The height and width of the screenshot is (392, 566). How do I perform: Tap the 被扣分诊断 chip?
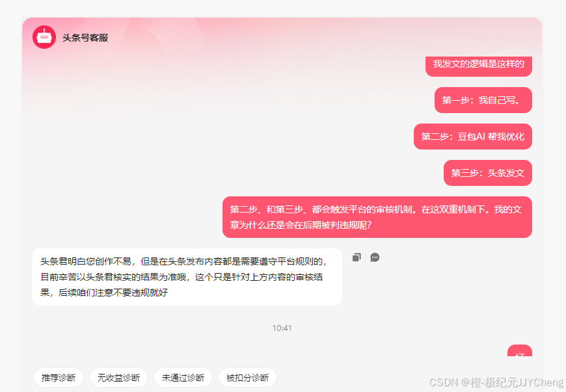pyautogui.click(x=247, y=378)
